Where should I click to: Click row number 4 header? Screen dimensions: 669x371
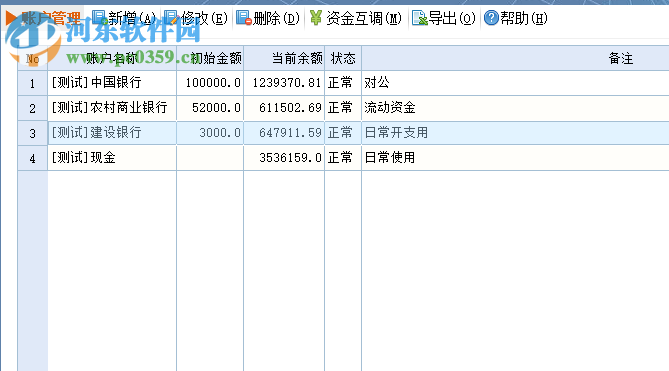tap(32, 159)
